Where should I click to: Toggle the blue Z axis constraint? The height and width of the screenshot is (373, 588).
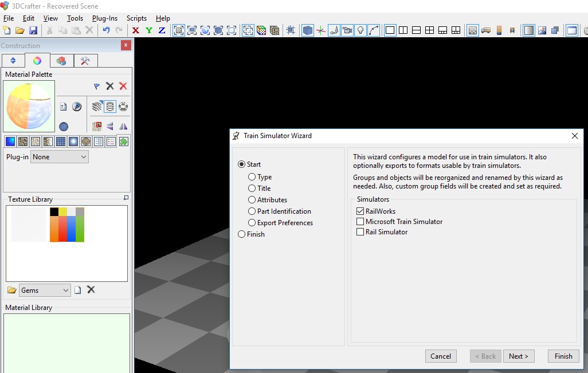[x=162, y=30]
